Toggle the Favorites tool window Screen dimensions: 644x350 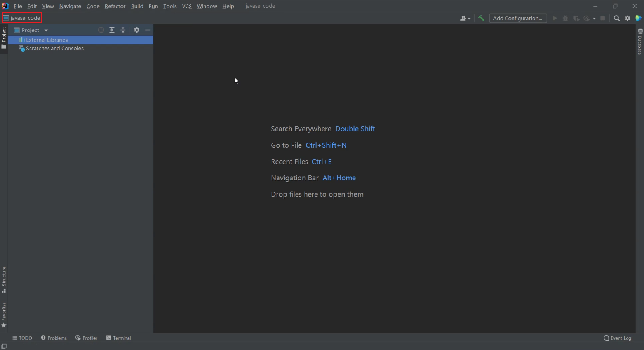coord(4,315)
